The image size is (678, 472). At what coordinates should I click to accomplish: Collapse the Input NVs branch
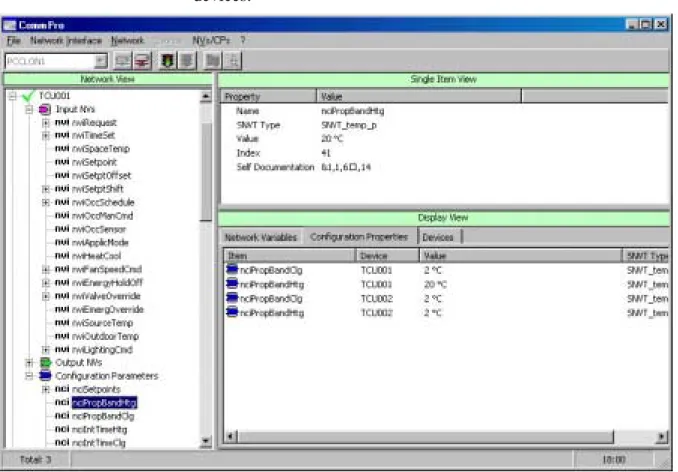tap(29, 109)
